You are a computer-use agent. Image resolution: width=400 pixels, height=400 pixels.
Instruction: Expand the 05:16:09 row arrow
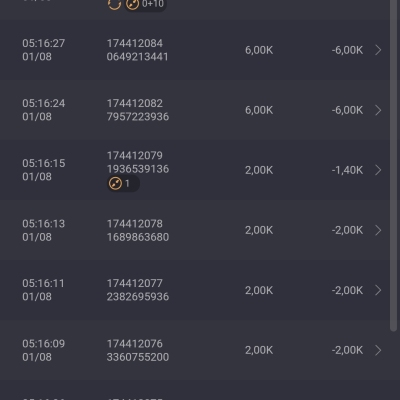[x=378, y=350]
